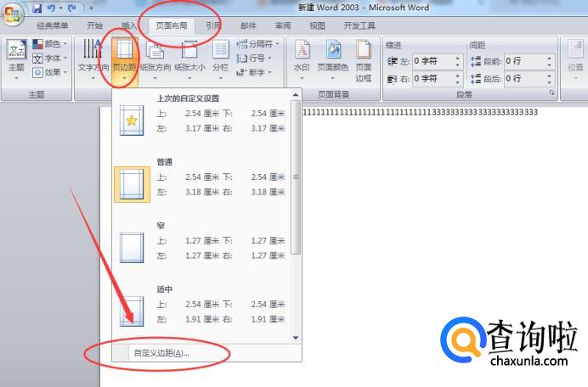Viewport: 588px width, 387px height.
Task: Switch to the 视图 tab
Action: [x=317, y=25]
